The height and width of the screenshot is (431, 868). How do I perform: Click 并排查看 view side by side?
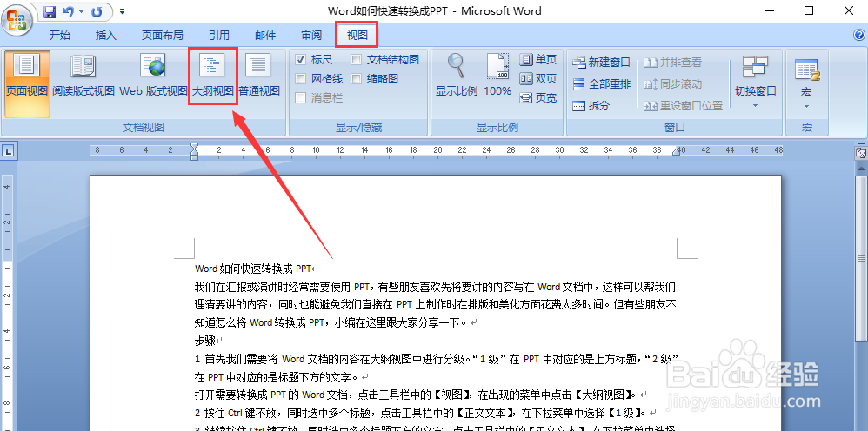click(x=672, y=63)
